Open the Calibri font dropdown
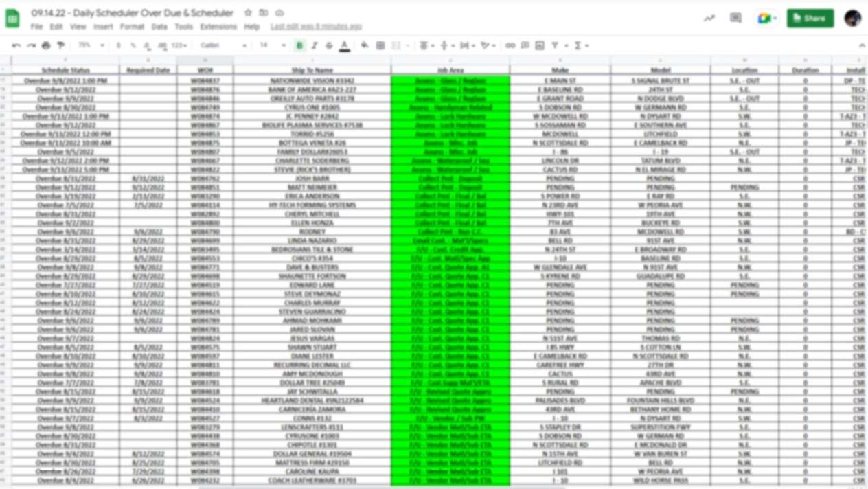Screen dimensions: 868x489 (222, 45)
